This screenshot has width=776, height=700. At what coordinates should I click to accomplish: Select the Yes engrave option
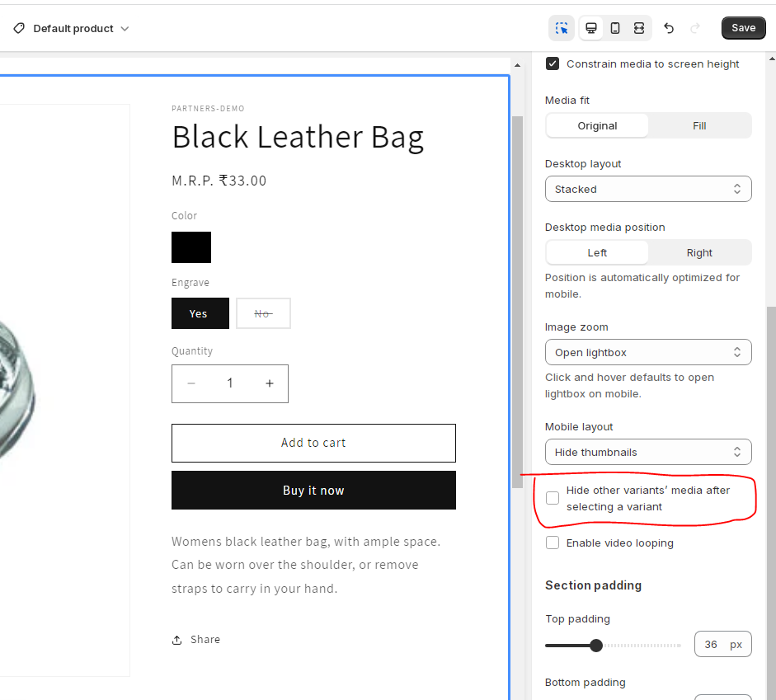(x=200, y=313)
